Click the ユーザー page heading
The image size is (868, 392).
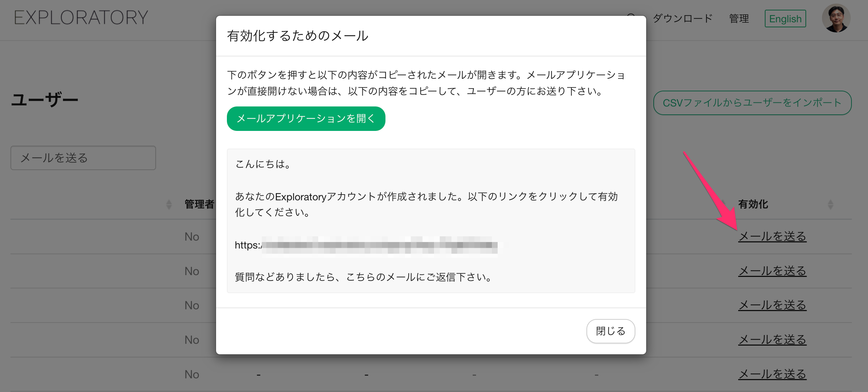tap(45, 100)
